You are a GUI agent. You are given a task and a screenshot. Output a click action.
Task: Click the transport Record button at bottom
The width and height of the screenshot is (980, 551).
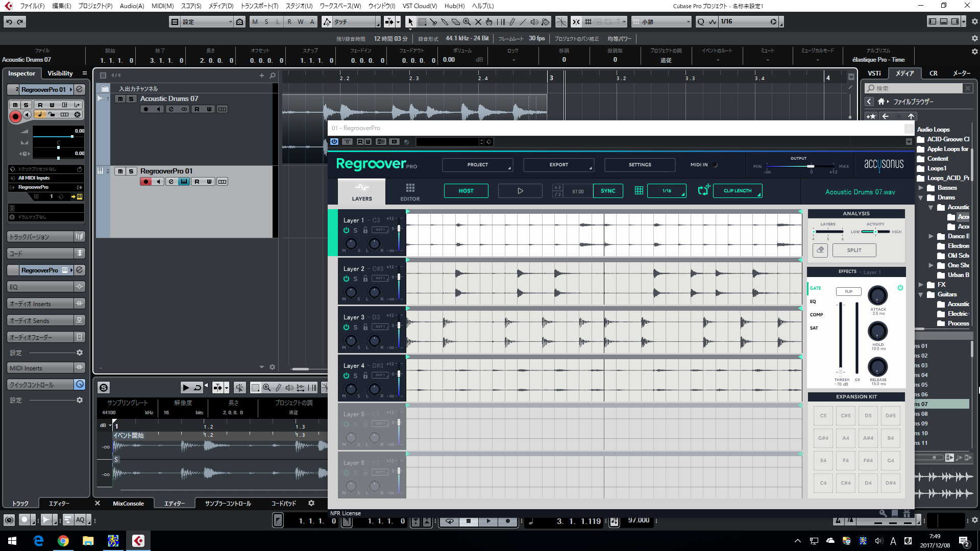point(507,521)
